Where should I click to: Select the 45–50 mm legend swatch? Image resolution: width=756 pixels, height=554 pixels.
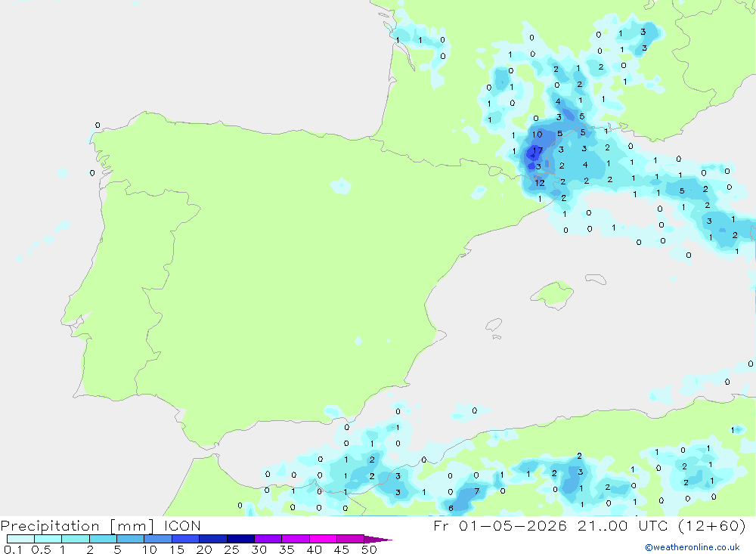350,539
